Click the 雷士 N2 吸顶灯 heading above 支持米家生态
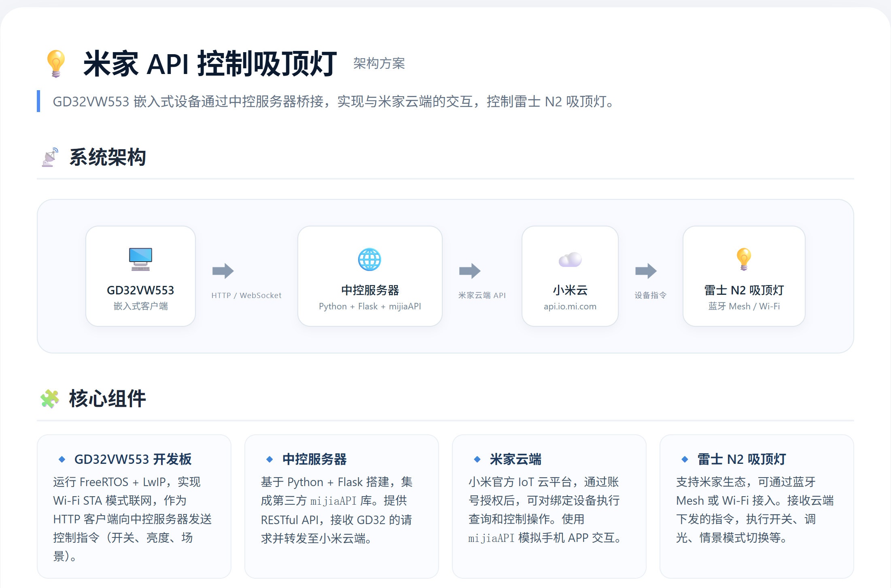The width and height of the screenshot is (891, 588). tap(742, 459)
